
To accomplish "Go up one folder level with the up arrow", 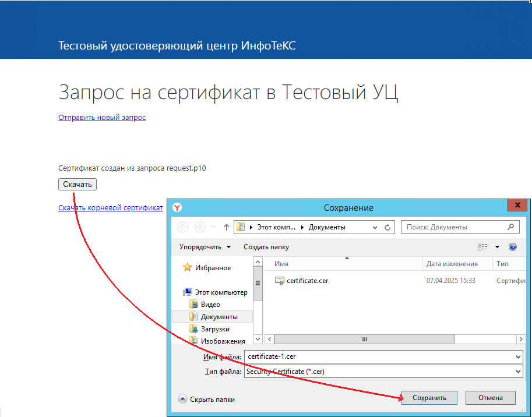I will click(x=226, y=227).
